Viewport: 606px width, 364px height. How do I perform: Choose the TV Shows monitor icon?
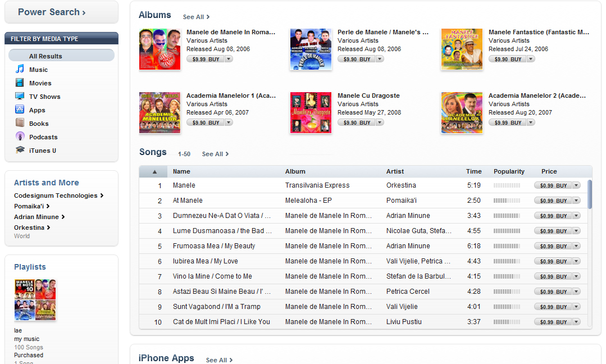coord(20,96)
